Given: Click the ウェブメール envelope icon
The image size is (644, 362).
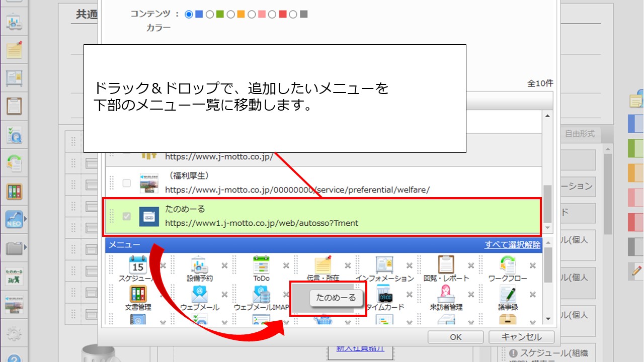Looking at the screenshot, I should click(199, 294).
